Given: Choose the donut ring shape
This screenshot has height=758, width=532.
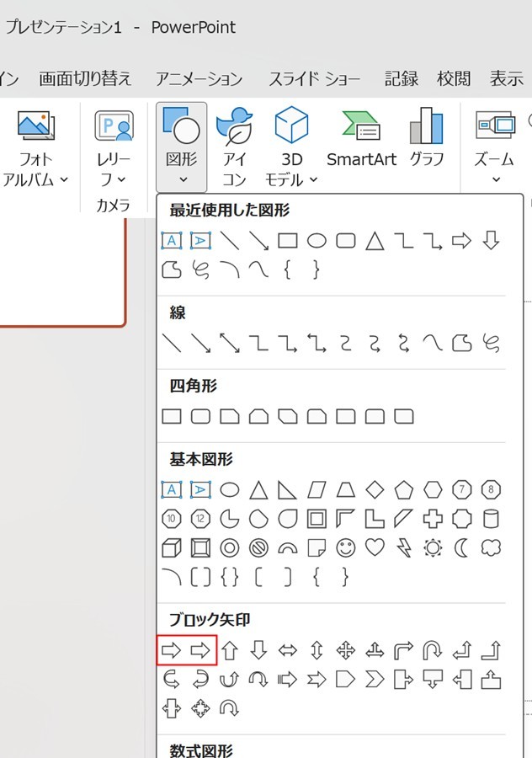Looking at the screenshot, I should [x=230, y=548].
